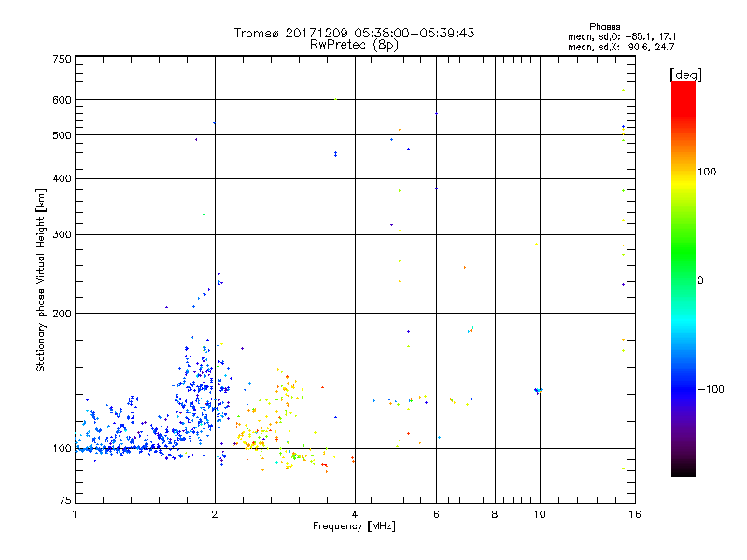Screen dimensions: 747x560
Task: Click the x-axis '1' tick label
Action: [x=75, y=514]
